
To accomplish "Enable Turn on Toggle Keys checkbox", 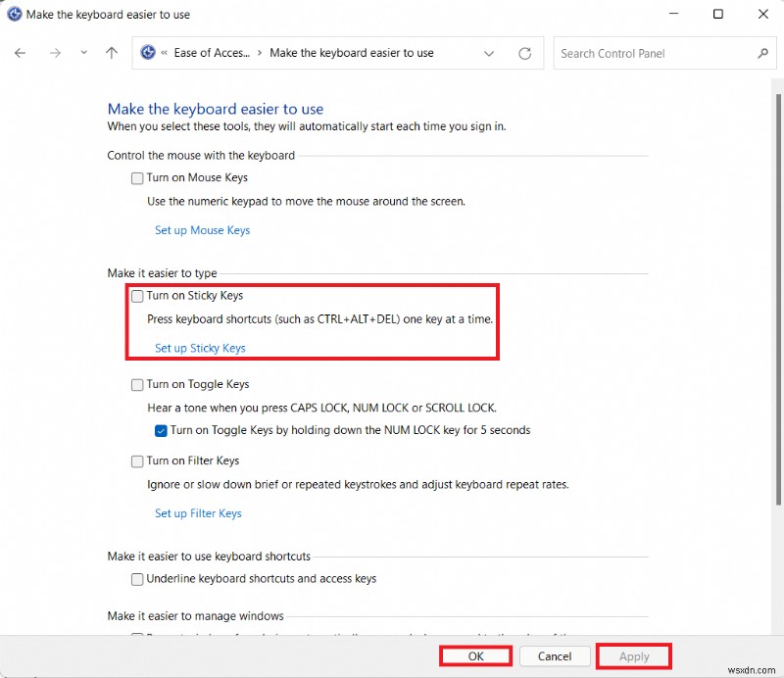I will 137,384.
